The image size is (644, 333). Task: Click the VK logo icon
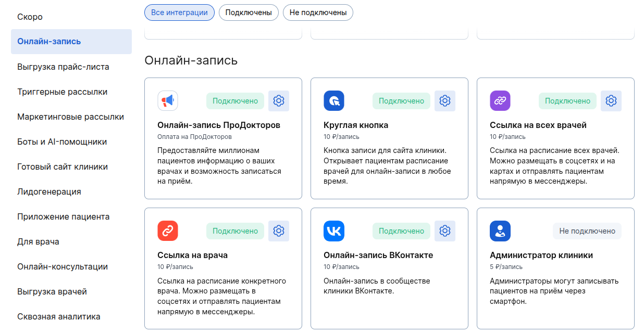[334, 231]
